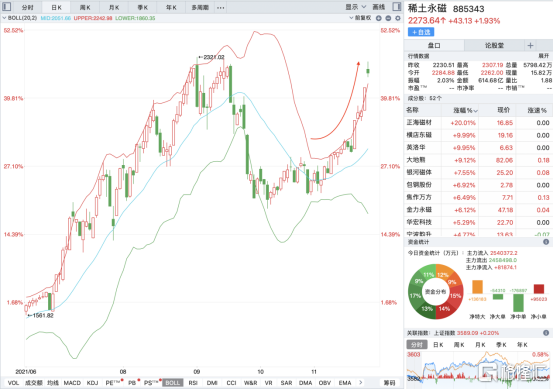Click the info icon beside 关联指数
553x389 pixels.
click(546, 333)
